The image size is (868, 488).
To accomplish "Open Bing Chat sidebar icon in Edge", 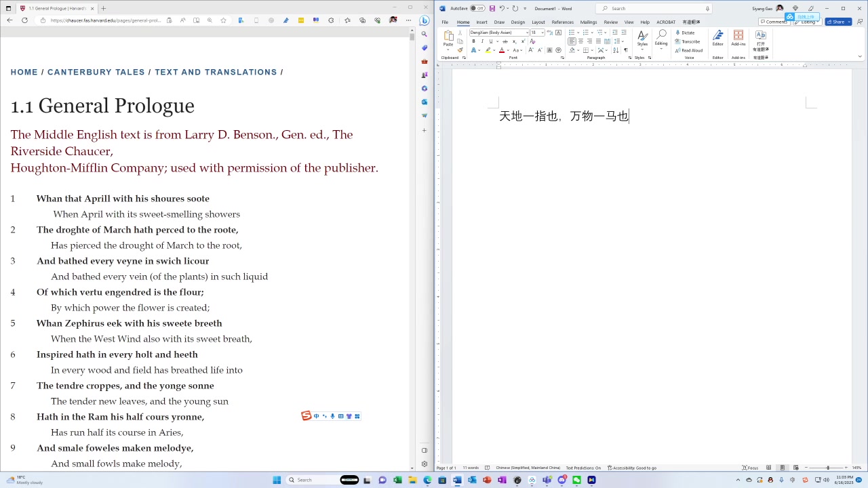I will [425, 20].
